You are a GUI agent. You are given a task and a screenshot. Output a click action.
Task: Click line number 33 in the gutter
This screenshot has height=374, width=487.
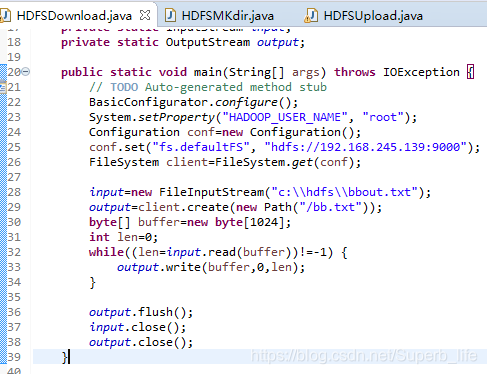(x=14, y=267)
